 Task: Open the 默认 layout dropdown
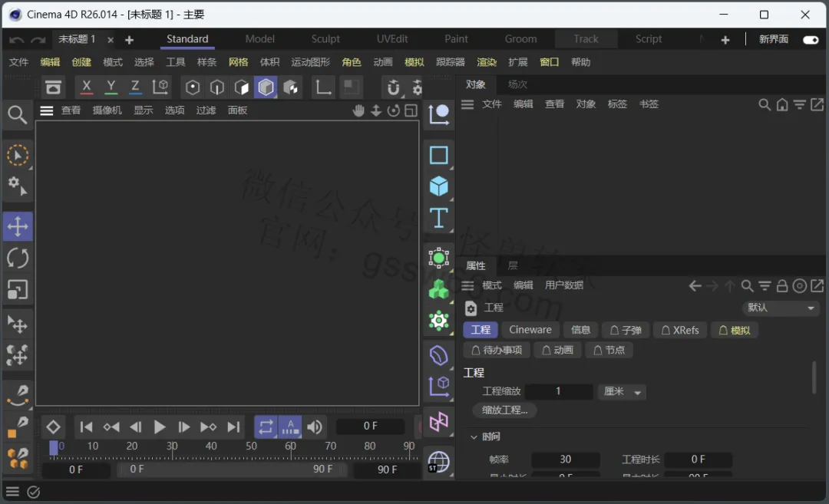(781, 308)
